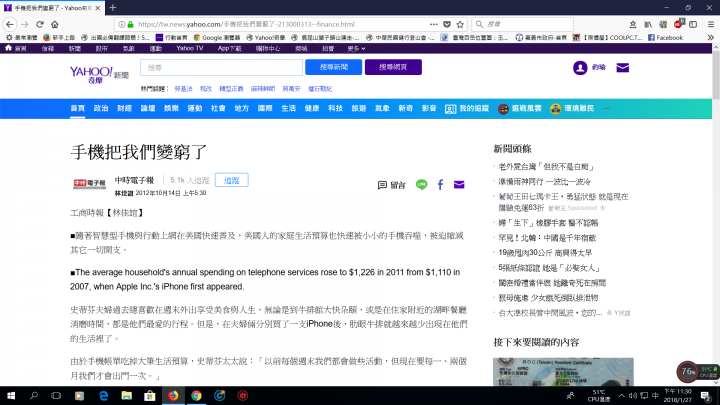Image resolution: width=720 pixels, height=405 pixels.
Task: Switch to Chrome in the taskbar
Action: point(196,395)
